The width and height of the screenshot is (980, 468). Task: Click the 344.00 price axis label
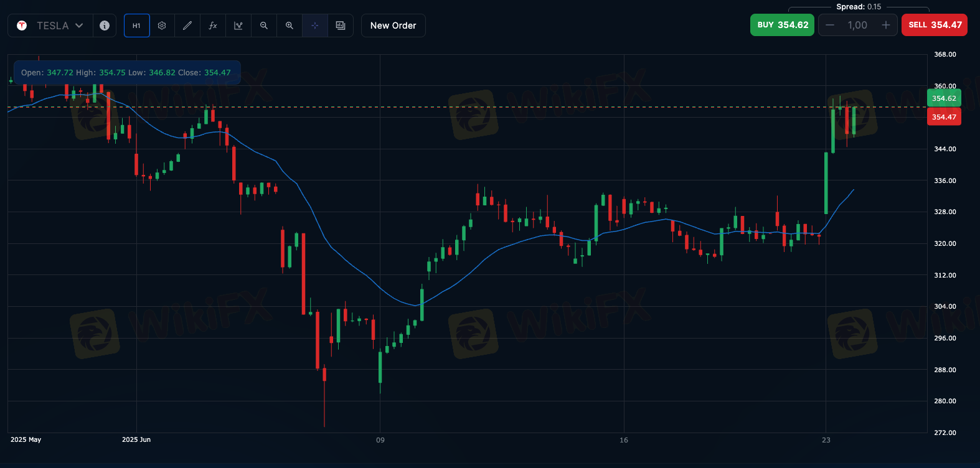click(945, 149)
